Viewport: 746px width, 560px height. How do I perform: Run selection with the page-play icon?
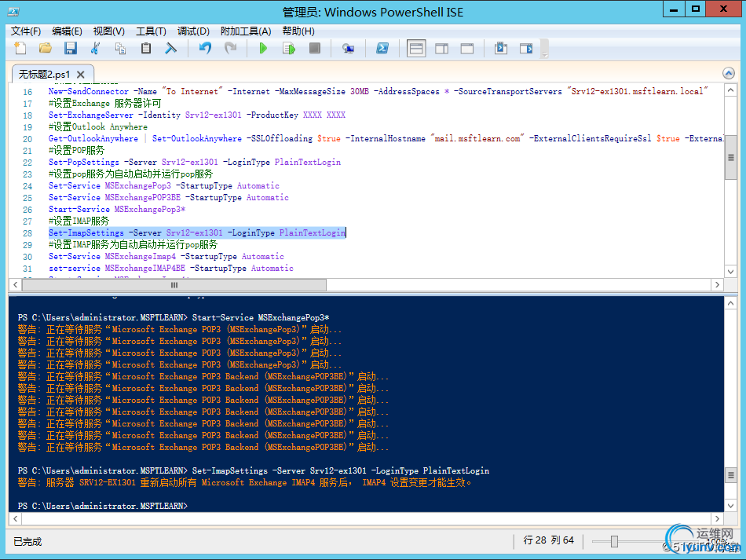(x=289, y=48)
